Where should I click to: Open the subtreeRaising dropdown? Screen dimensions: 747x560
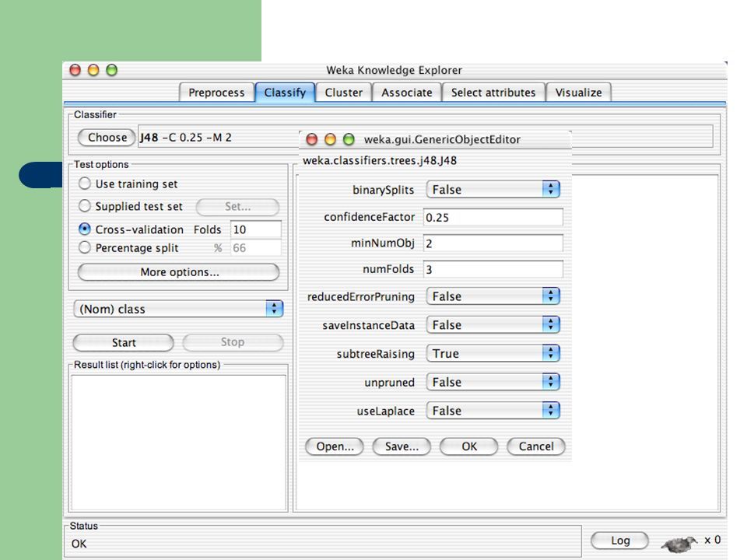(x=493, y=353)
